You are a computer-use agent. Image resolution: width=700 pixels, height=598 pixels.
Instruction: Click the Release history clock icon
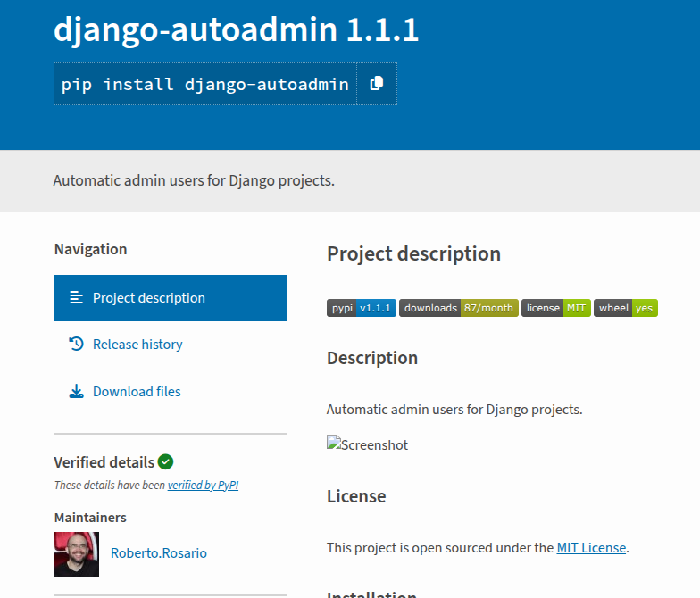tap(77, 345)
